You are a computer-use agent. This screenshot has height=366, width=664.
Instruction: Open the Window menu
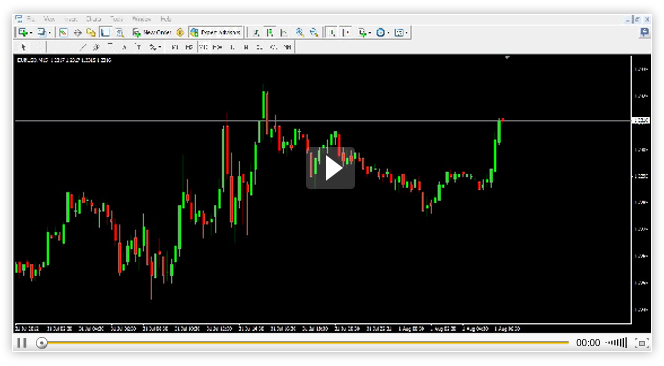click(141, 19)
